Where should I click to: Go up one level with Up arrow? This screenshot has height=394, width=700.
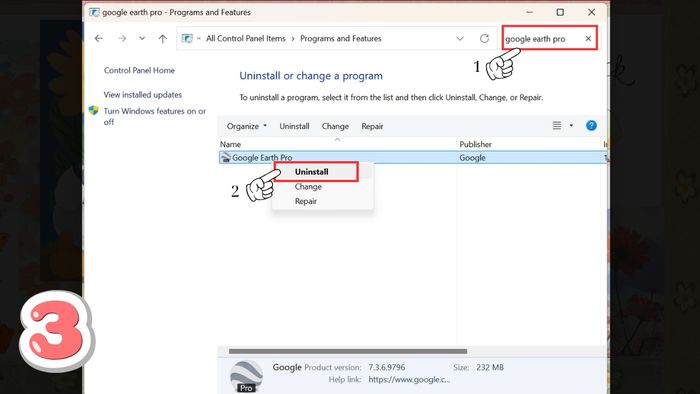[x=162, y=38]
